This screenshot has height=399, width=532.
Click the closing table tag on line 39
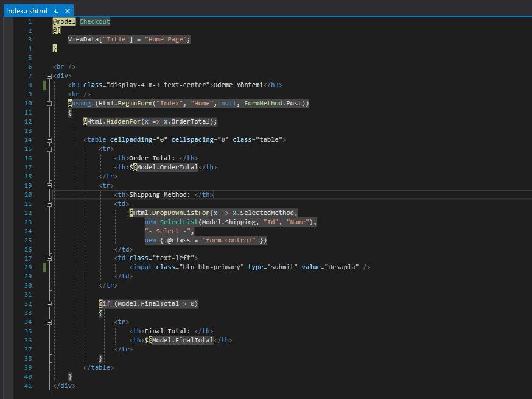(99, 368)
